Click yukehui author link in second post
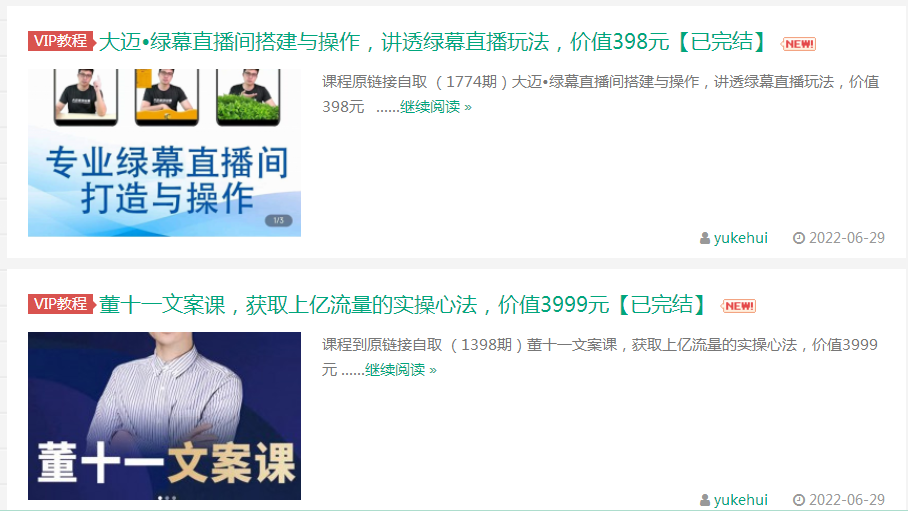The width and height of the screenshot is (908, 511). click(x=741, y=500)
